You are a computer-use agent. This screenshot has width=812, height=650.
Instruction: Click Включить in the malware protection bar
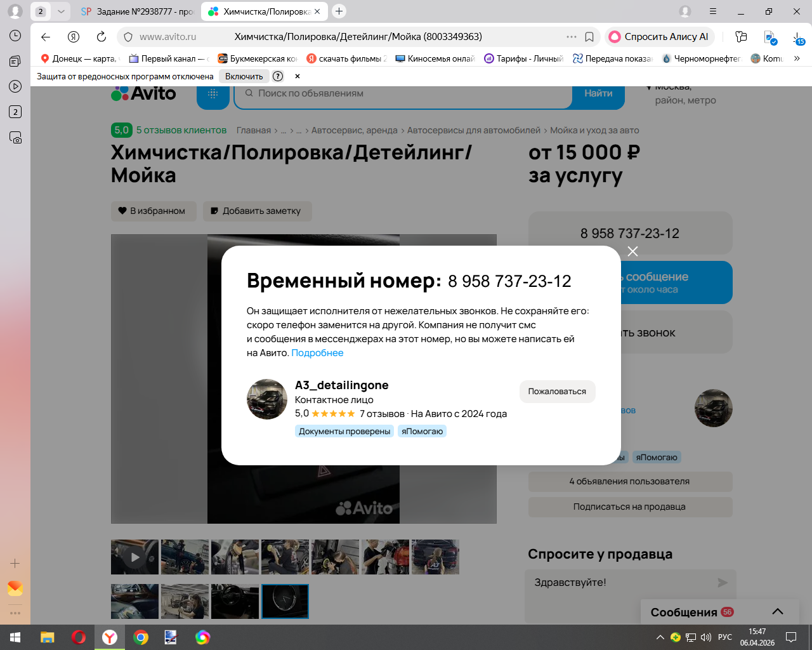(244, 76)
